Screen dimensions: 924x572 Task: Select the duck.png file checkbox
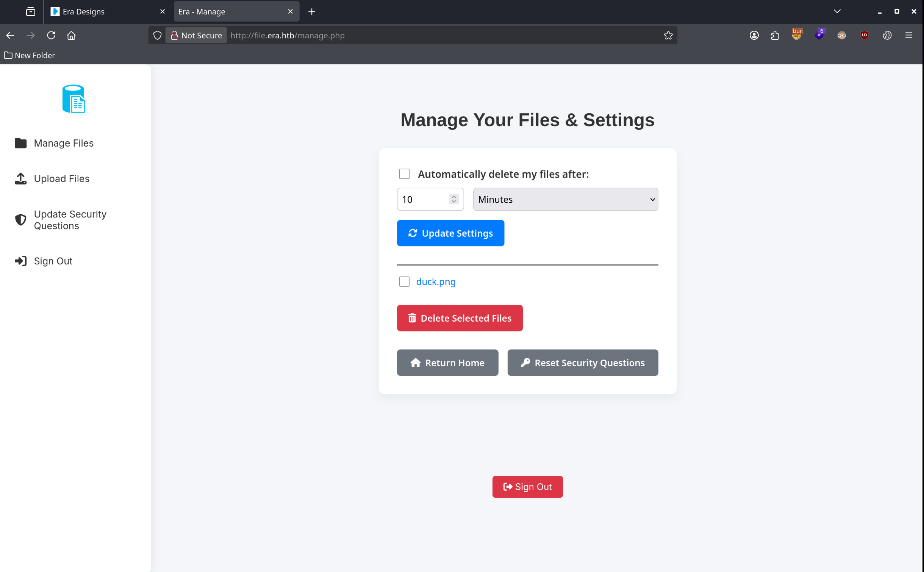coord(404,281)
